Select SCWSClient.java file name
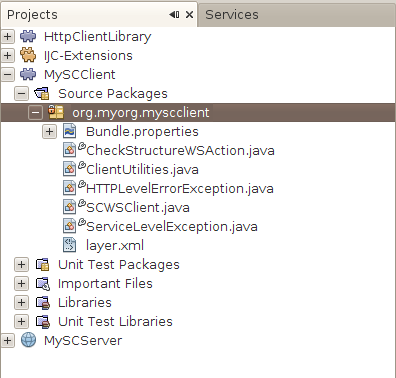 click(138, 208)
